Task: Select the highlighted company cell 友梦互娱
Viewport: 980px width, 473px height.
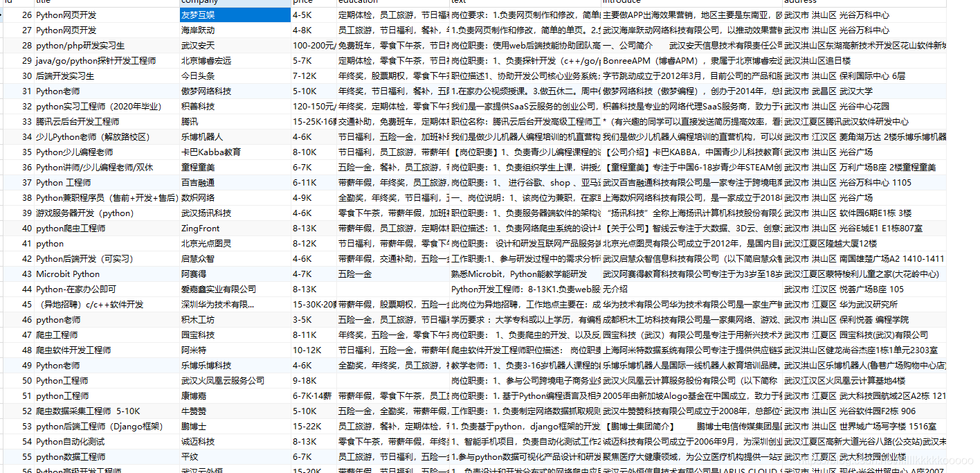Action: click(x=235, y=15)
